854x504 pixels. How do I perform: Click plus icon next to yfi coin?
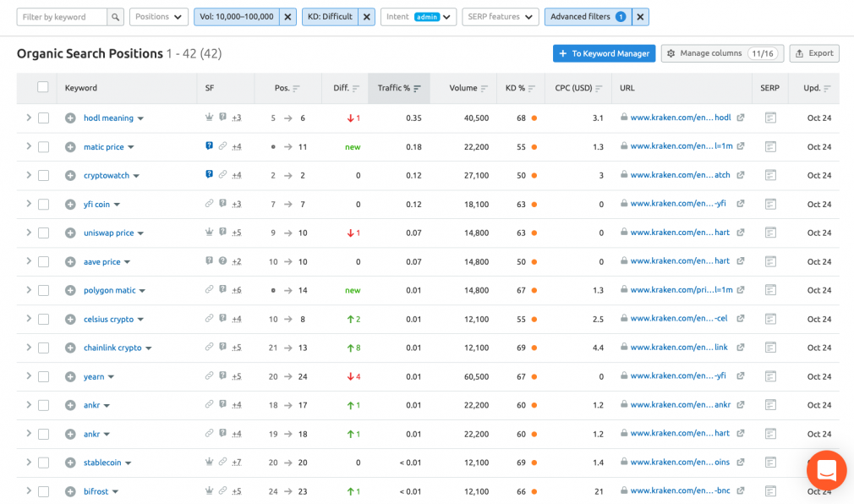click(71, 204)
